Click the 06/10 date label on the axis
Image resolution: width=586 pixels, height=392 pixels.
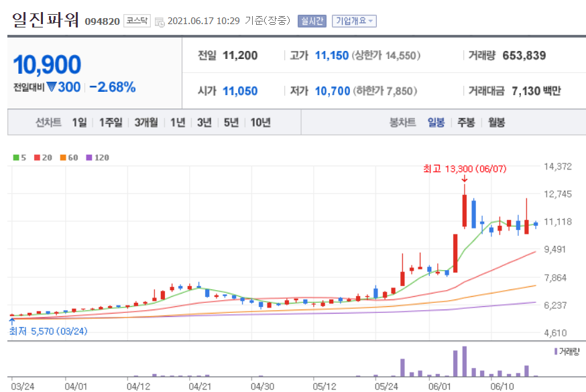coord(502,387)
